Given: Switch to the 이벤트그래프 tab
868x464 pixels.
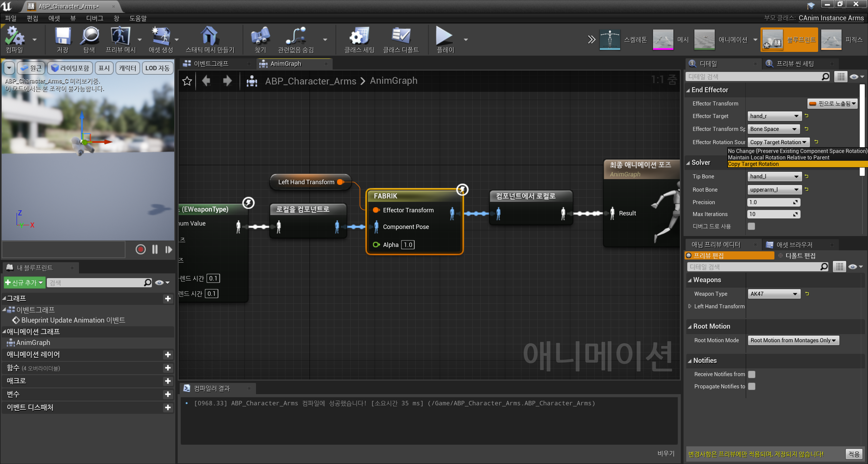Looking at the screenshot, I should [211, 64].
